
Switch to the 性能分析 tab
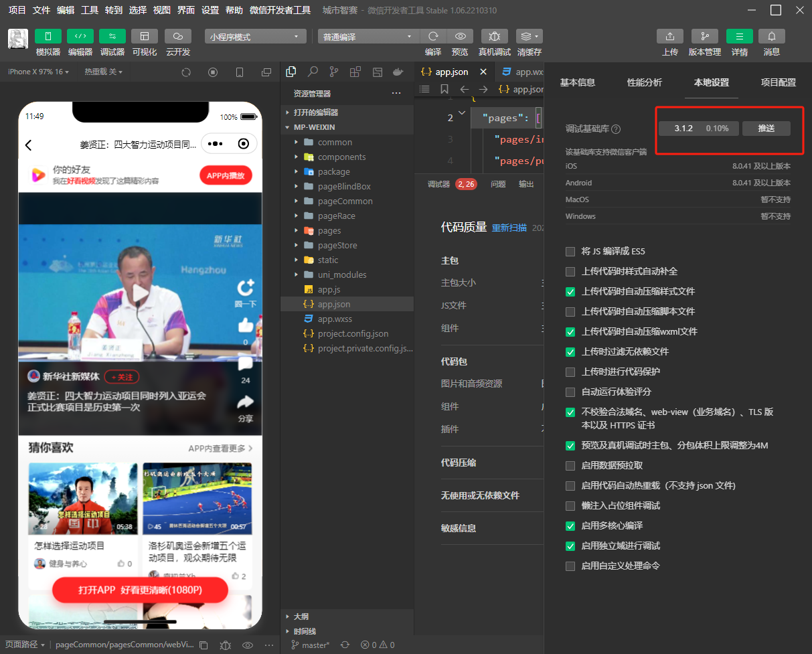pyautogui.click(x=644, y=82)
